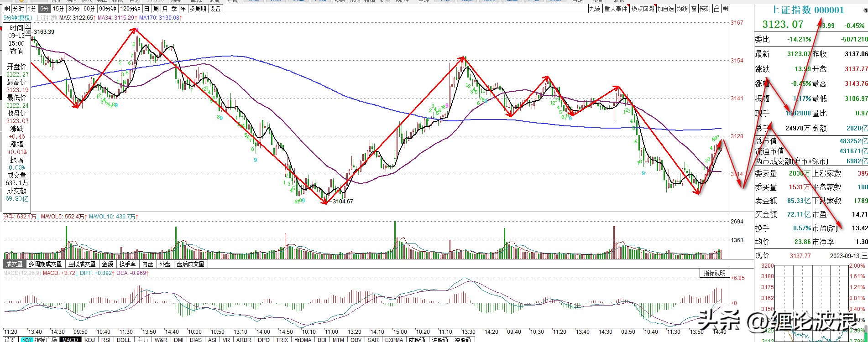Click the 指标说明 button
This screenshot has height=342, width=868.
[x=714, y=273]
